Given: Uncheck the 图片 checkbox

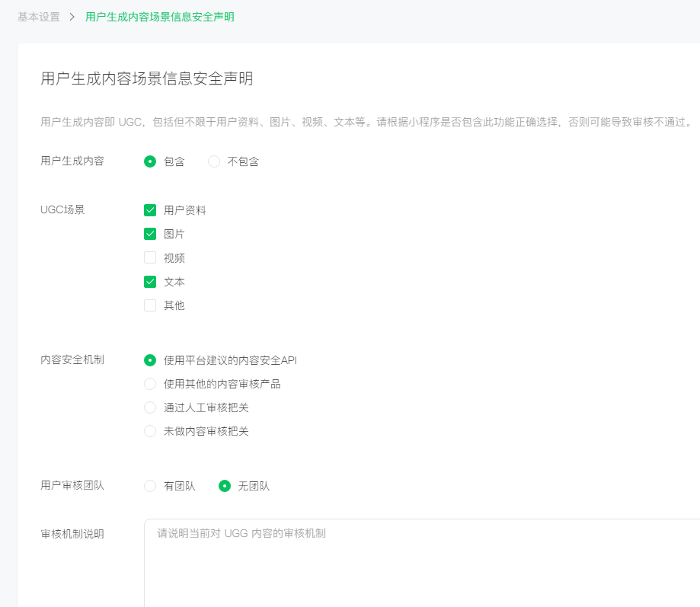Looking at the screenshot, I should pos(150,233).
